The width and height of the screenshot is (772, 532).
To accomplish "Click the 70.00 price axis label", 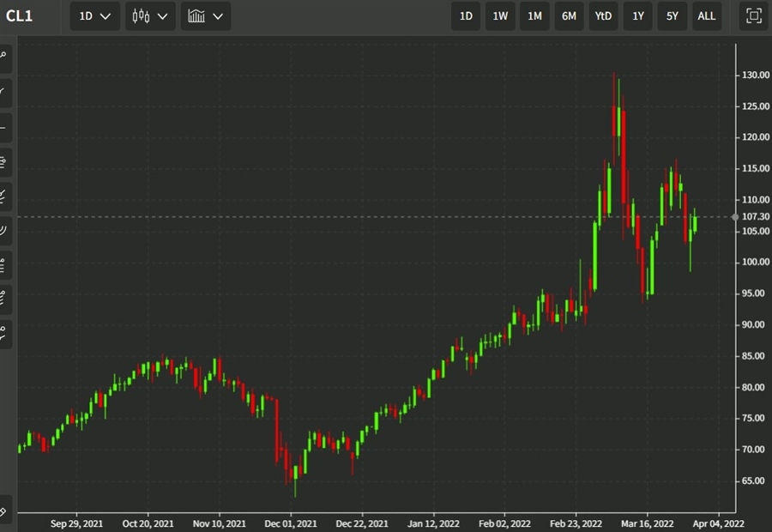I will 753,450.
